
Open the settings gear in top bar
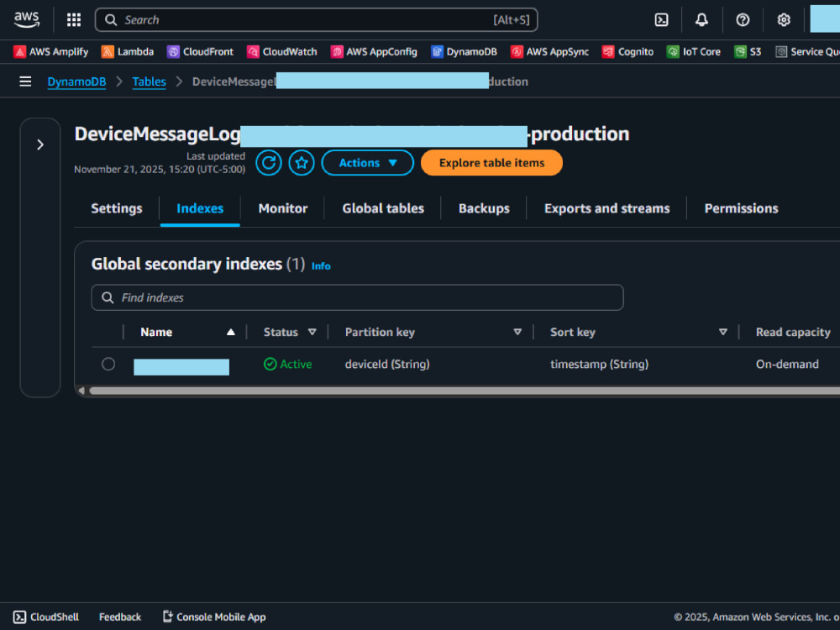click(784, 20)
